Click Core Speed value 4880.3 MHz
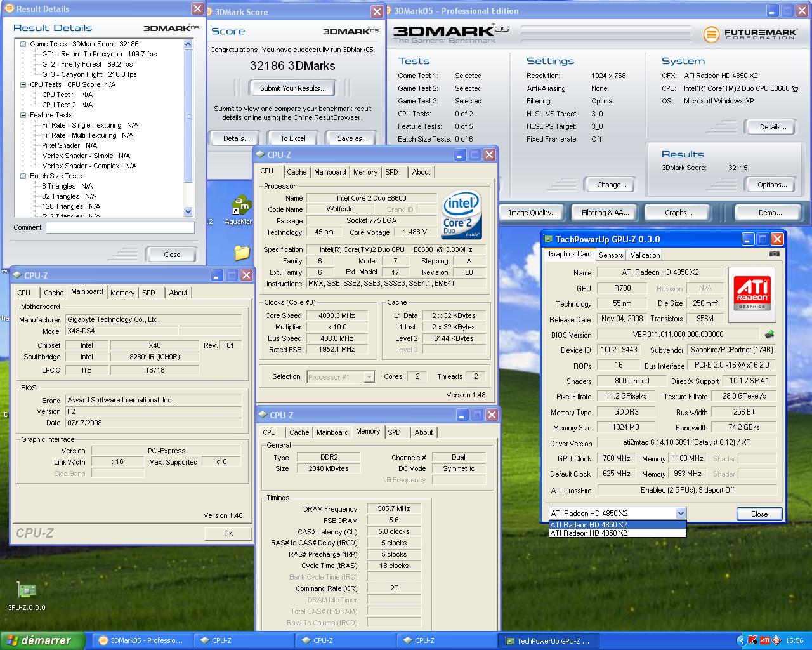The image size is (812, 650). pos(336,315)
